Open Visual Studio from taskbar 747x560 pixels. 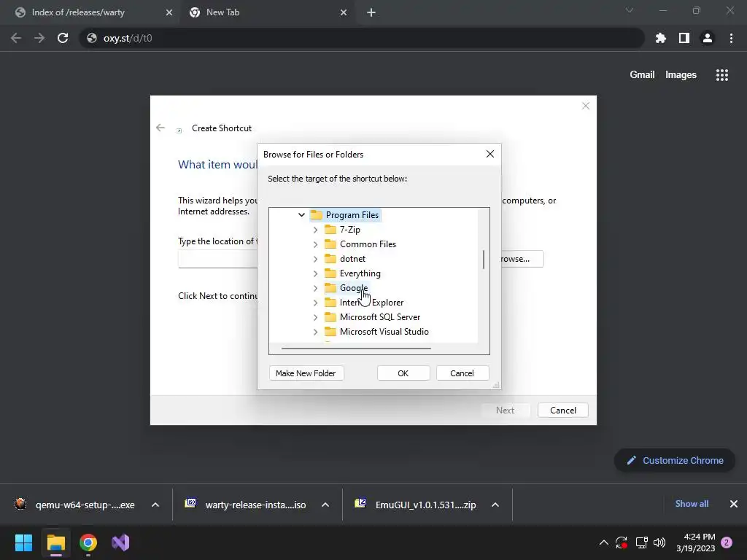(x=120, y=542)
